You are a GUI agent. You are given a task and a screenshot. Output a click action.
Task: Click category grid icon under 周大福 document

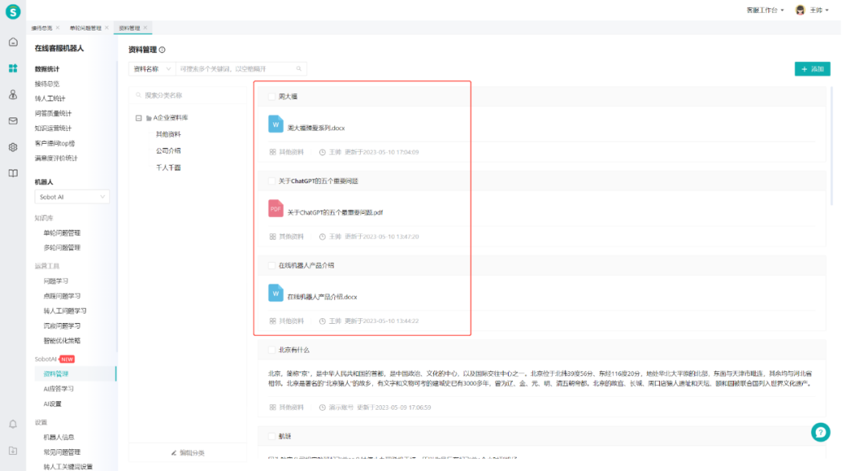coord(272,152)
